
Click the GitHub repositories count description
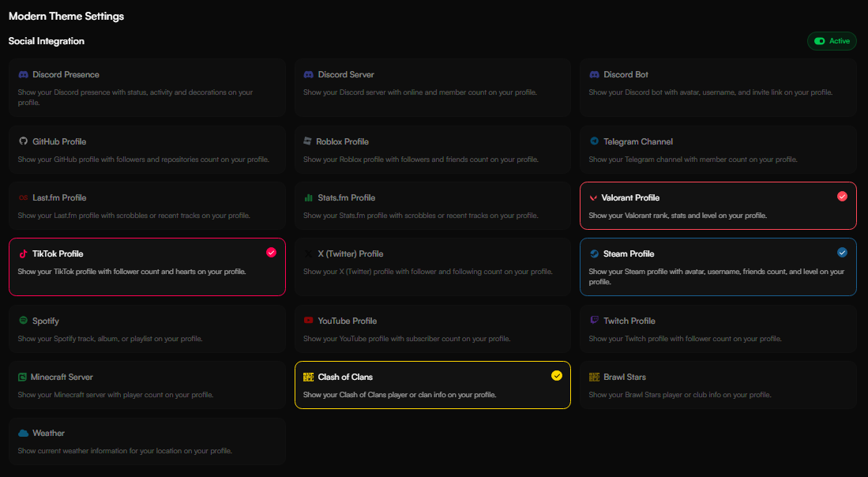[144, 160]
